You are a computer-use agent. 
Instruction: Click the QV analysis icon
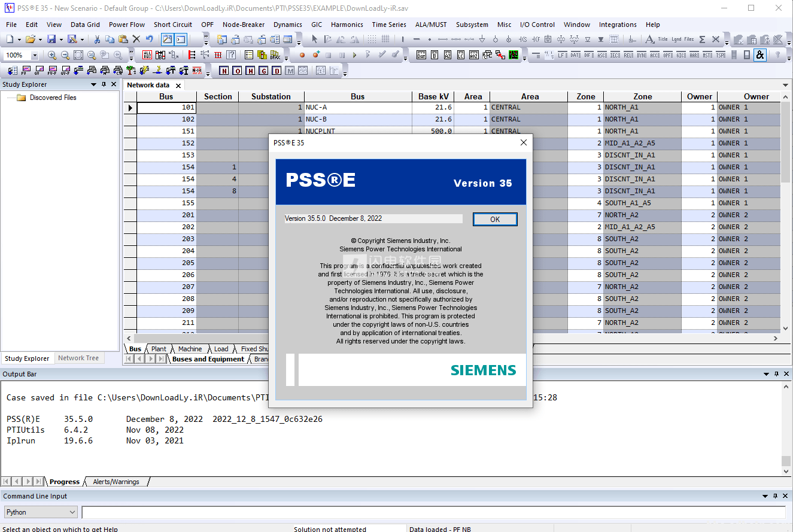pos(38,71)
